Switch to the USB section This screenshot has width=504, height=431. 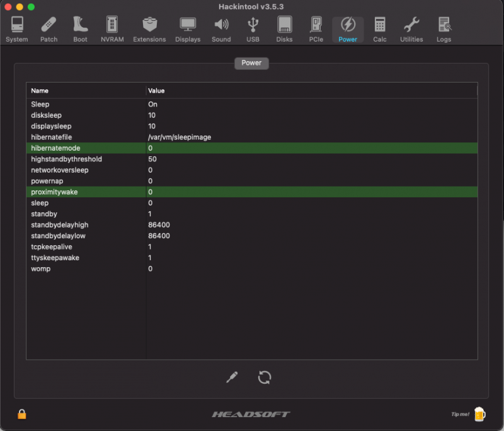click(253, 30)
